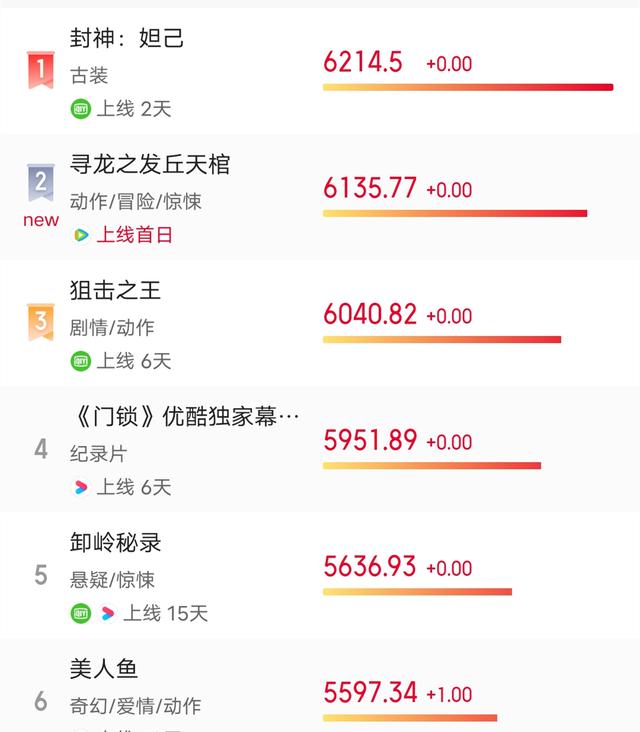Click Youku icon under 《门锁》 entry
The height and width of the screenshot is (732, 640).
[x=81, y=487]
